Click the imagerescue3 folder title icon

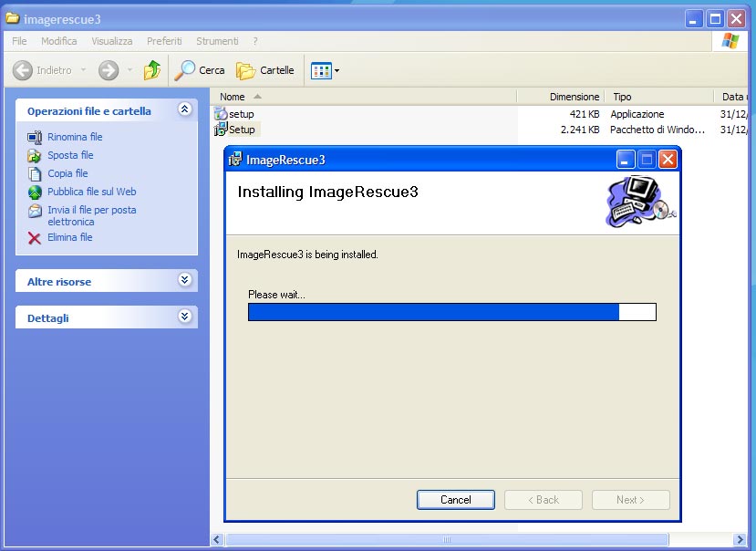13,19
